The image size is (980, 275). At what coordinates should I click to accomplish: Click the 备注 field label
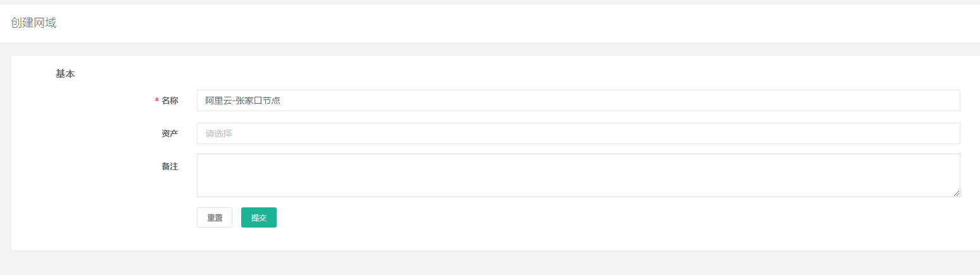pos(170,166)
